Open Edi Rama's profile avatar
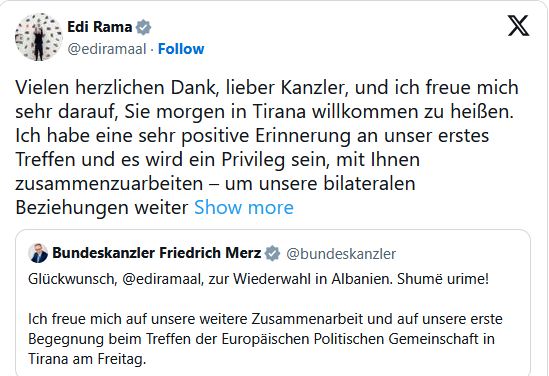 tap(39, 37)
